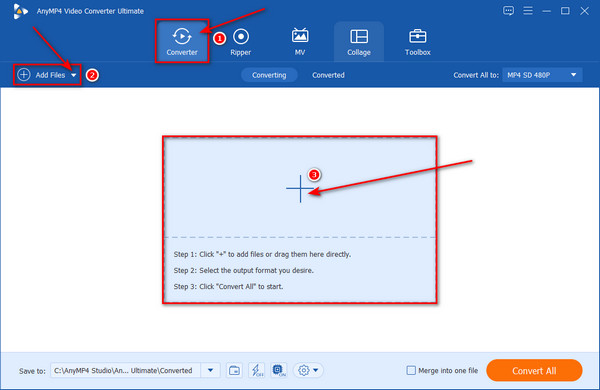
Task: Open the Converter tab
Action: (x=182, y=41)
